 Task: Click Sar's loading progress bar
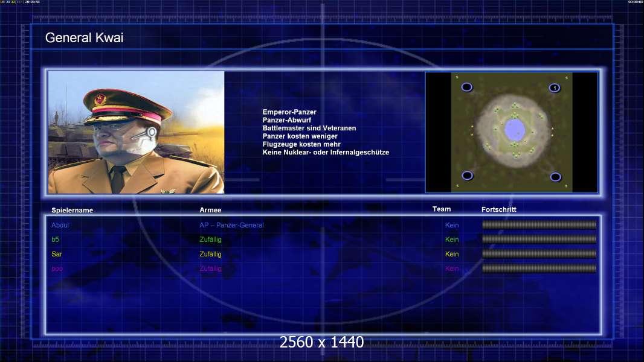coord(539,254)
